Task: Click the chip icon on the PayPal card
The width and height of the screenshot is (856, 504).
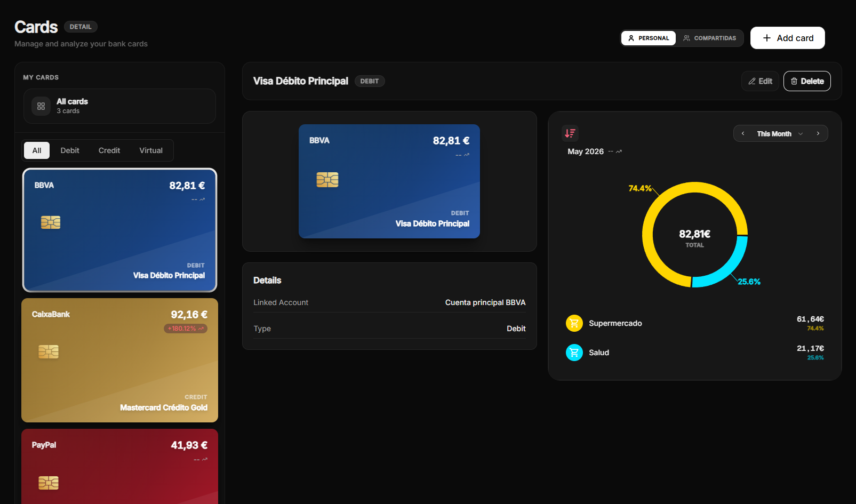Action: 49,483
